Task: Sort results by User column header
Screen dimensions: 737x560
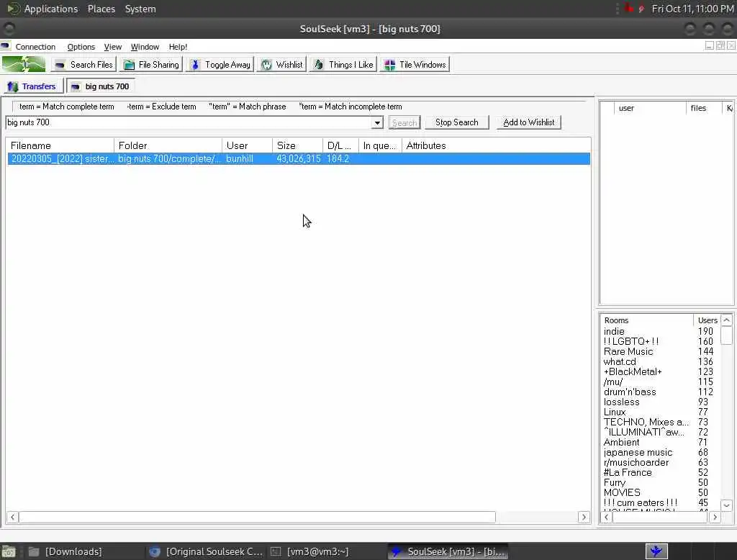Action: (x=248, y=146)
